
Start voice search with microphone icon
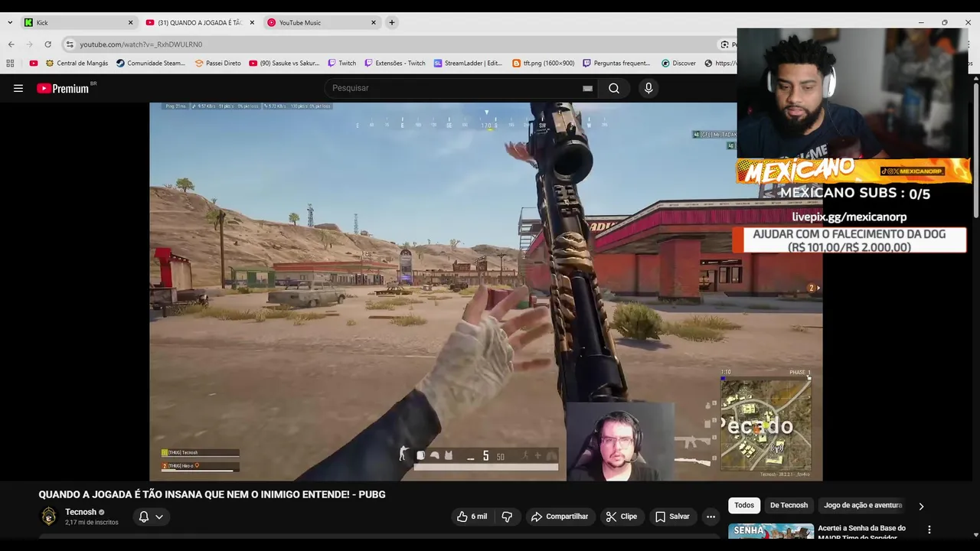click(x=648, y=88)
